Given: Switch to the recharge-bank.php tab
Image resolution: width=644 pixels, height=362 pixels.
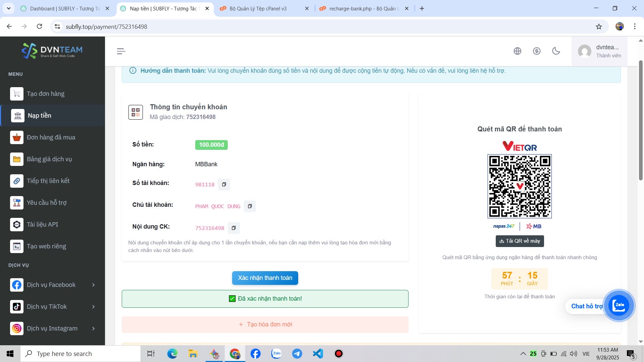Looking at the screenshot, I should coord(364,8).
